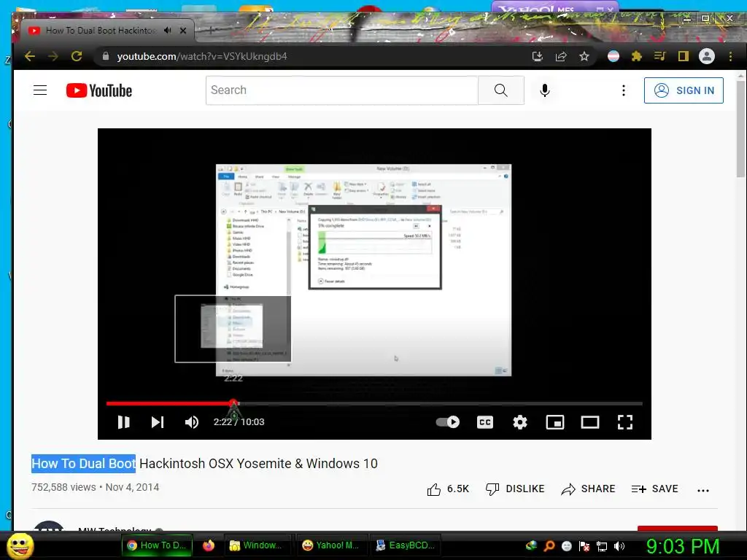The width and height of the screenshot is (747, 560).
Task: Open YouTube settings three-dot menu
Action: point(623,90)
